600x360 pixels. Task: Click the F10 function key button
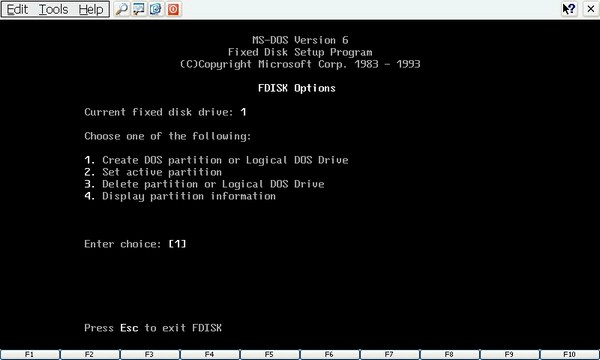pos(570,355)
